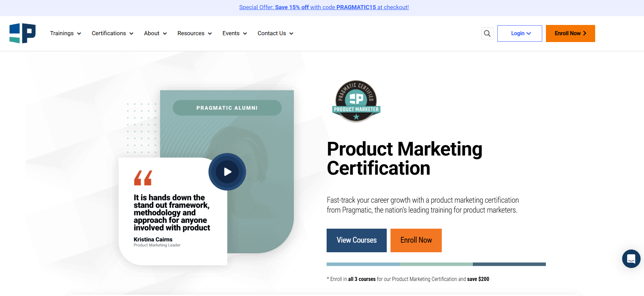
Task: Click the orange Enroll Now hero button
Action: pos(416,240)
